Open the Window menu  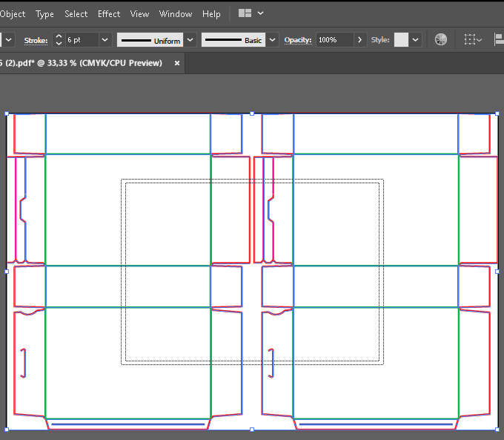tap(176, 13)
